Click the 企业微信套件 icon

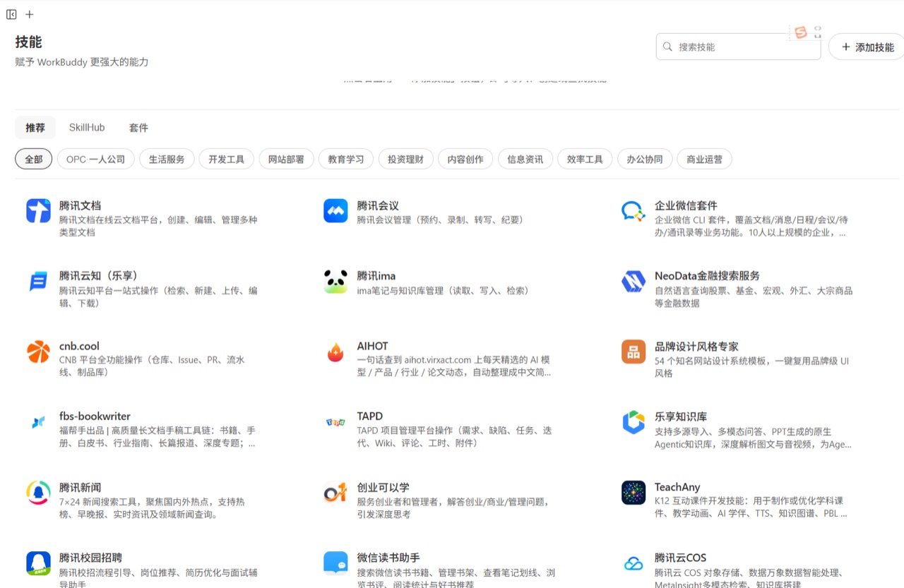coord(634,210)
